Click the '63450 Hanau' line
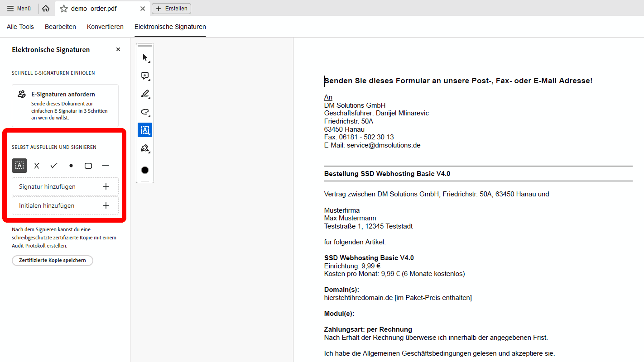Screen dimensions: 644x362 344,129
